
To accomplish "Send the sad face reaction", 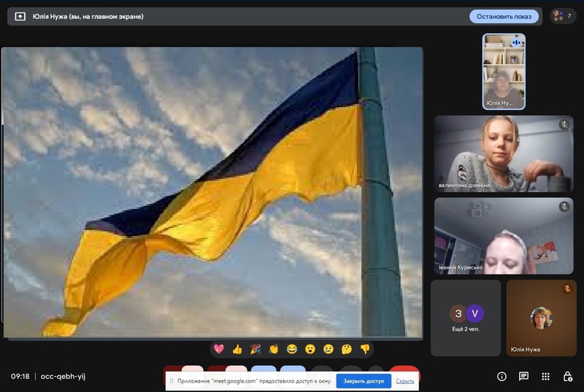I will [328, 349].
